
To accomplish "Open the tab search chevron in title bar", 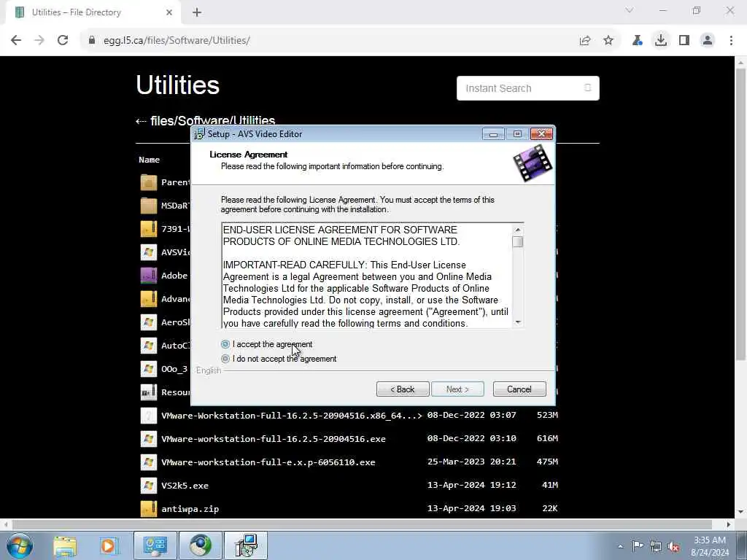I will tap(630, 10).
